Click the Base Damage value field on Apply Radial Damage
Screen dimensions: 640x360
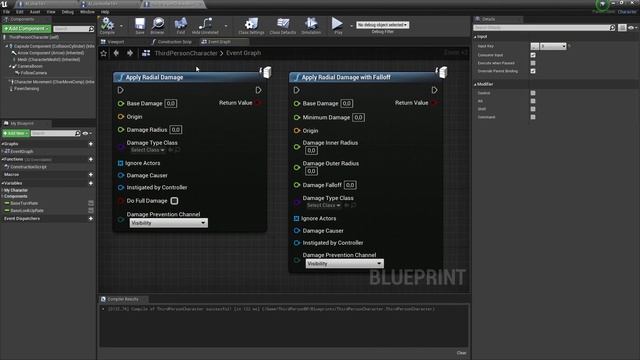coord(171,104)
